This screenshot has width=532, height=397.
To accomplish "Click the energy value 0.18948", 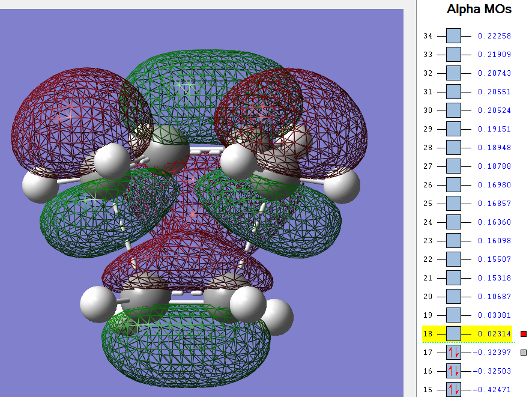I will tap(494, 148).
